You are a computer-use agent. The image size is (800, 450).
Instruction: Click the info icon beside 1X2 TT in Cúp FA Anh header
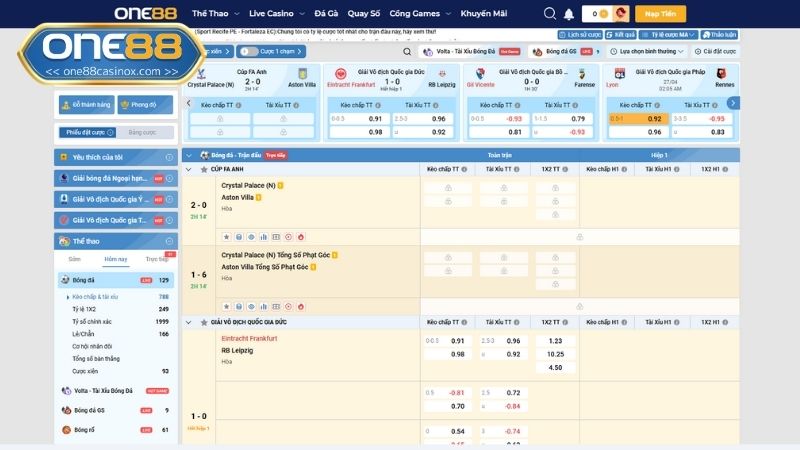[565, 169]
